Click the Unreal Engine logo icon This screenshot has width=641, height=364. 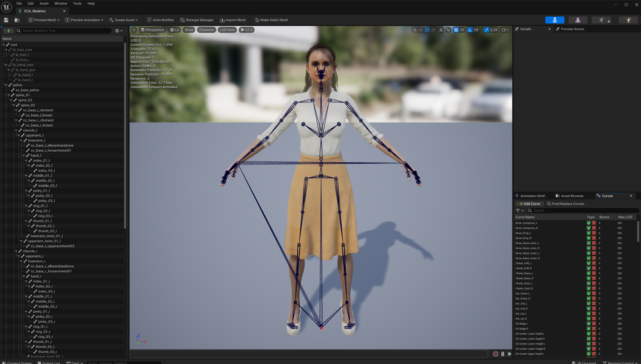6,7
